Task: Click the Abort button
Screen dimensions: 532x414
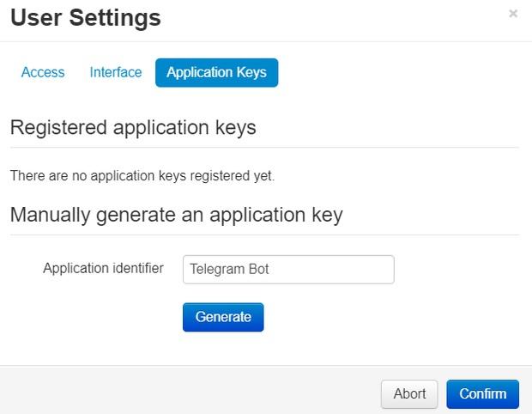Action: pos(409,394)
